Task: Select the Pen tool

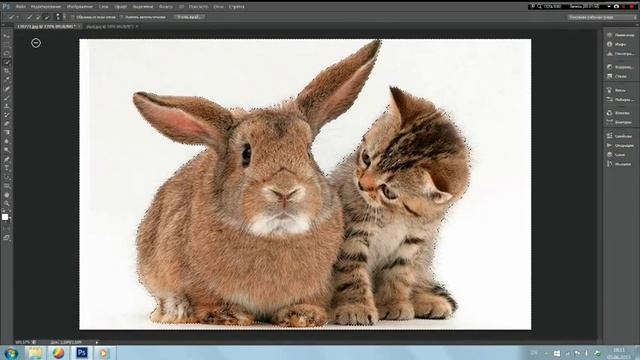Action: click(7, 159)
